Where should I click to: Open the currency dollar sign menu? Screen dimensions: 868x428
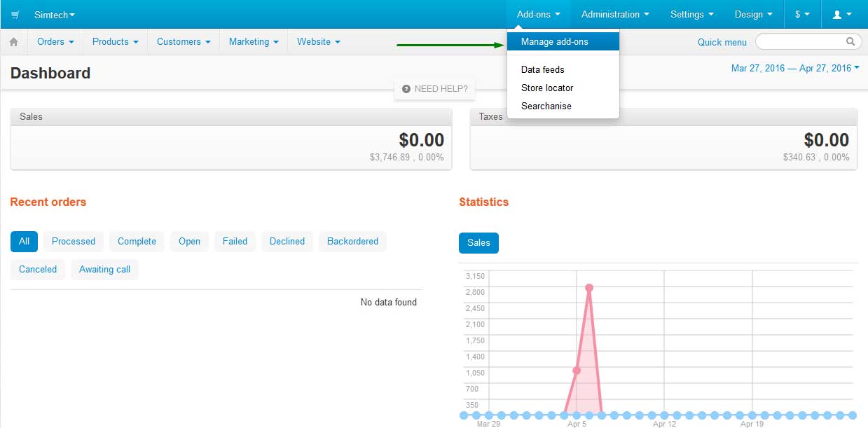pos(801,14)
